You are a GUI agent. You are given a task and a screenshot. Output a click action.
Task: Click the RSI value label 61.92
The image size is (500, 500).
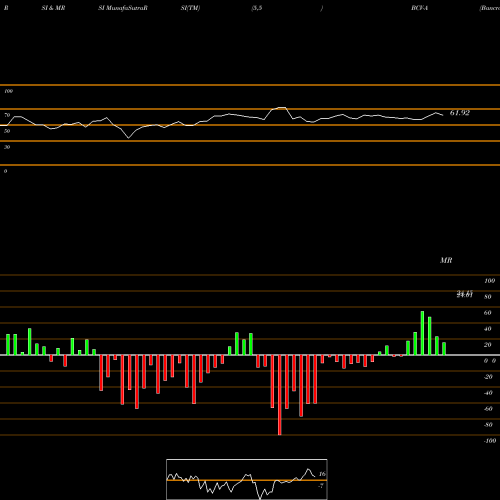(460, 113)
